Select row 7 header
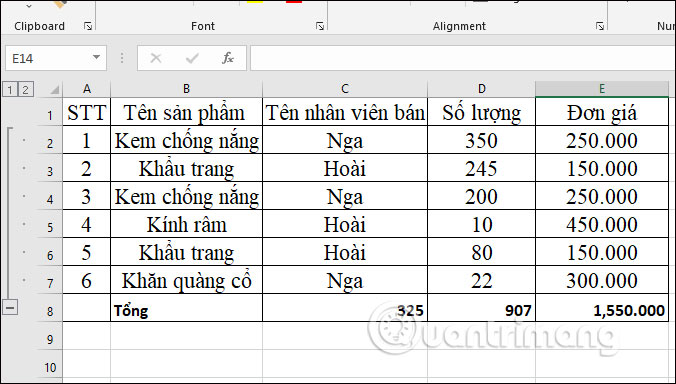The width and height of the screenshot is (676, 384). [50, 280]
